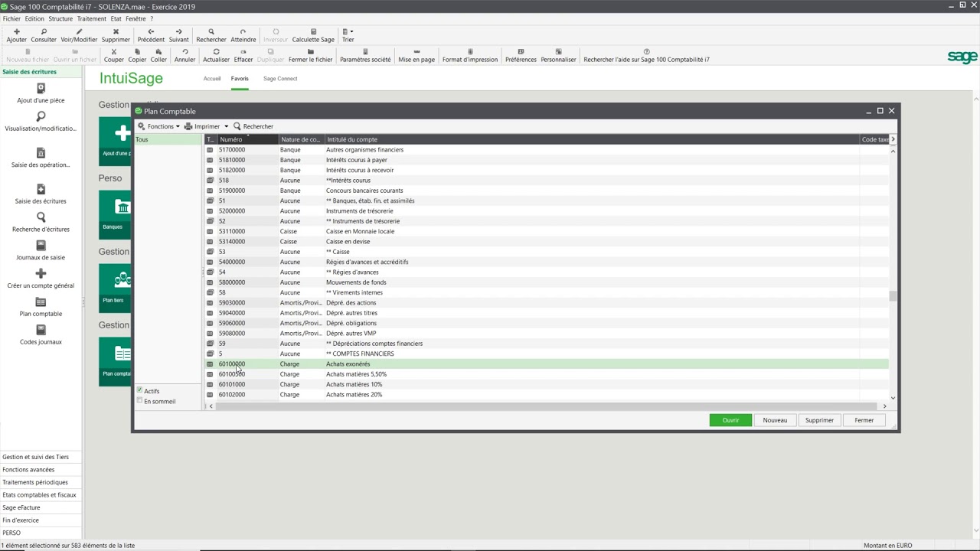Select the Tous category in left pane

(168, 139)
